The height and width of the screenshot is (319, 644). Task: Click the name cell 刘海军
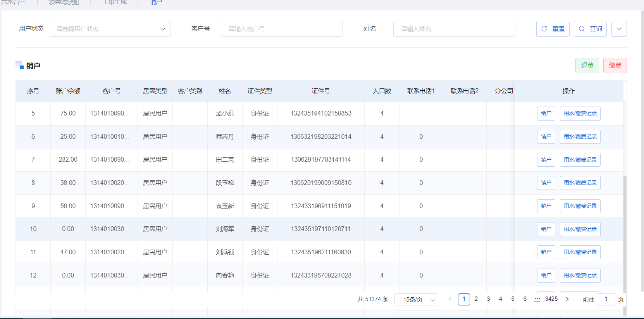(225, 229)
